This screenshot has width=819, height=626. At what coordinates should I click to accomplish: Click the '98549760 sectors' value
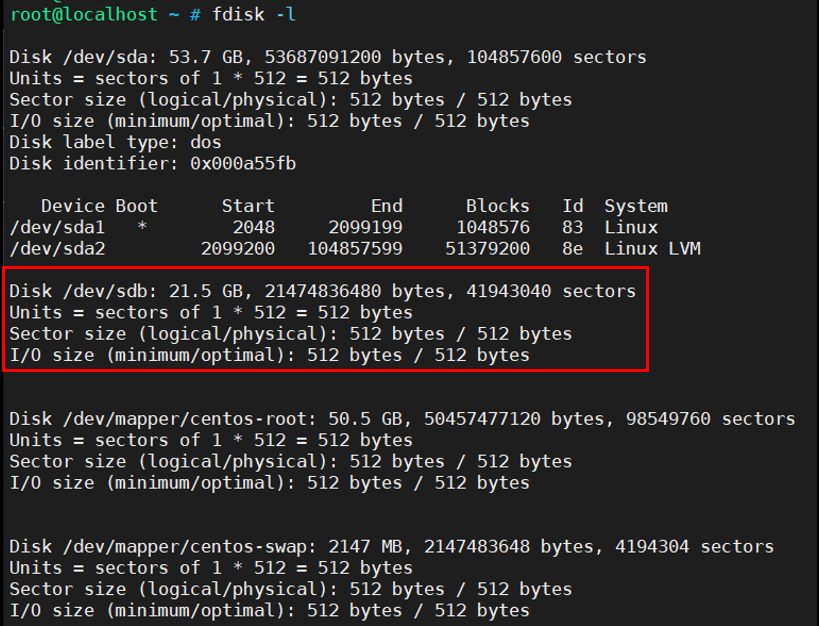pyautogui.click(x=710, y=419)
